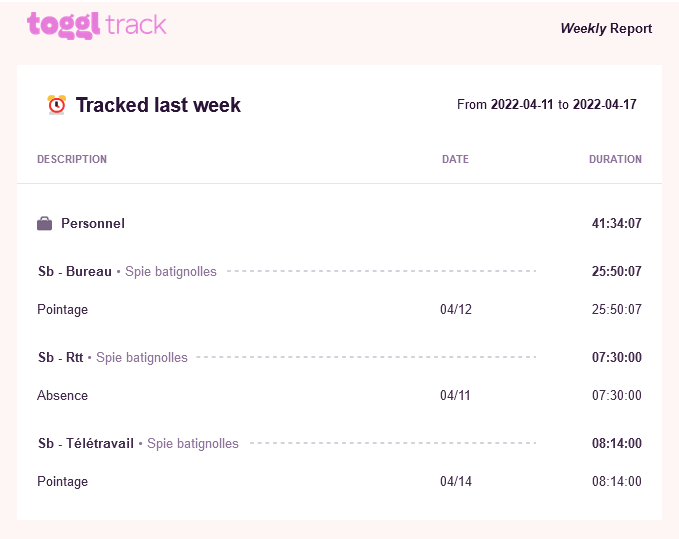
Task: Open the Sb - Rtt project
Action: [x=61, y=358]
